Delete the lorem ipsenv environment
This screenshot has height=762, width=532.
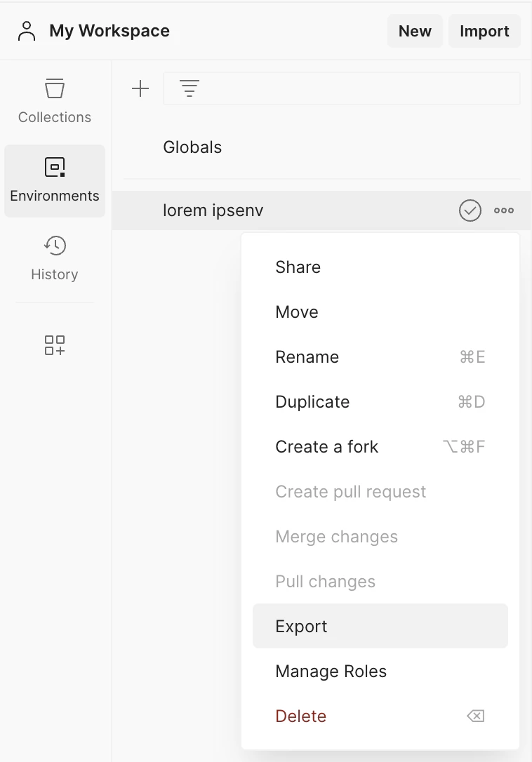(x=300, y=716)
